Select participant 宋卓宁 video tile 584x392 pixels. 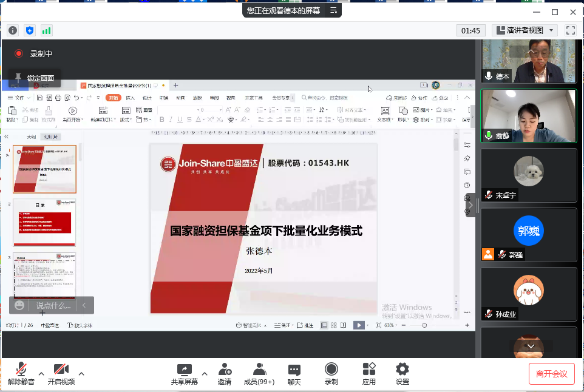coord(529,175)
